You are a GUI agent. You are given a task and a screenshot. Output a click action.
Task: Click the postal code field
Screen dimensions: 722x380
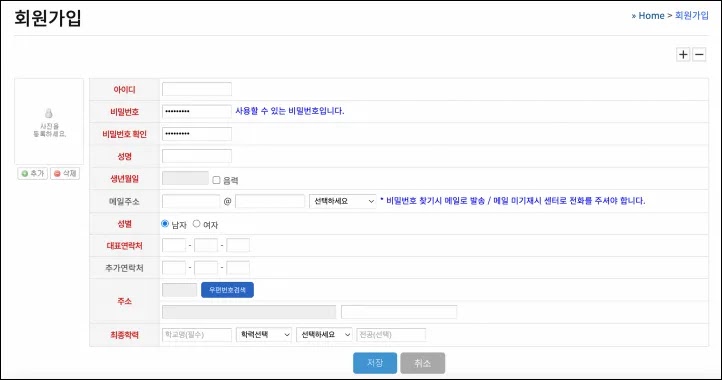[179, 290]
